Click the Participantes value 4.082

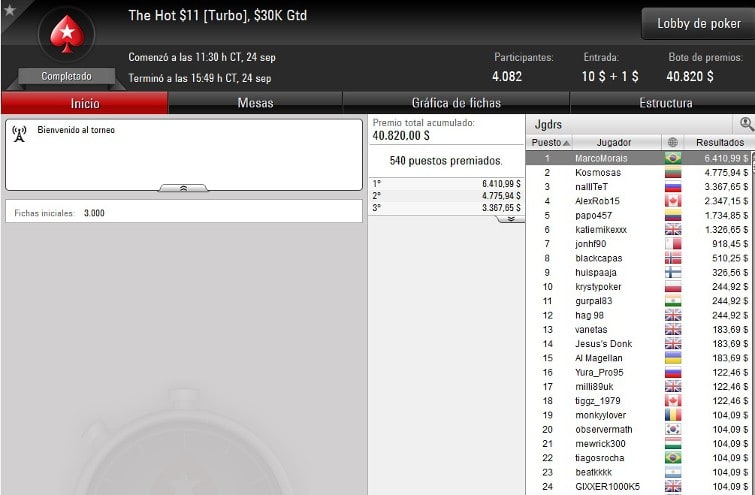507,76
